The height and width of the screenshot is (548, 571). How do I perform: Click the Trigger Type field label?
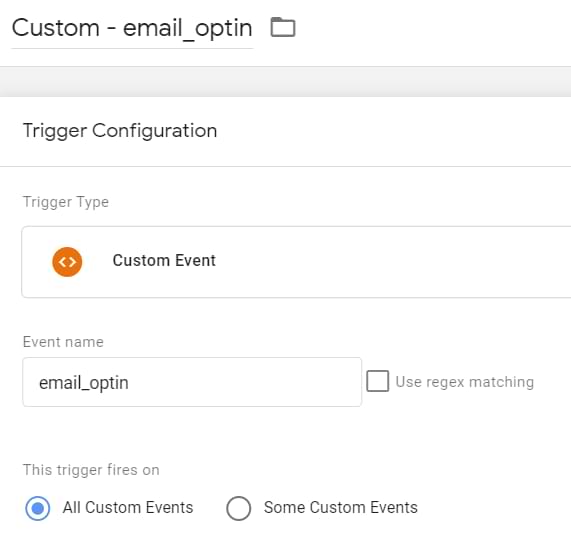66,202
